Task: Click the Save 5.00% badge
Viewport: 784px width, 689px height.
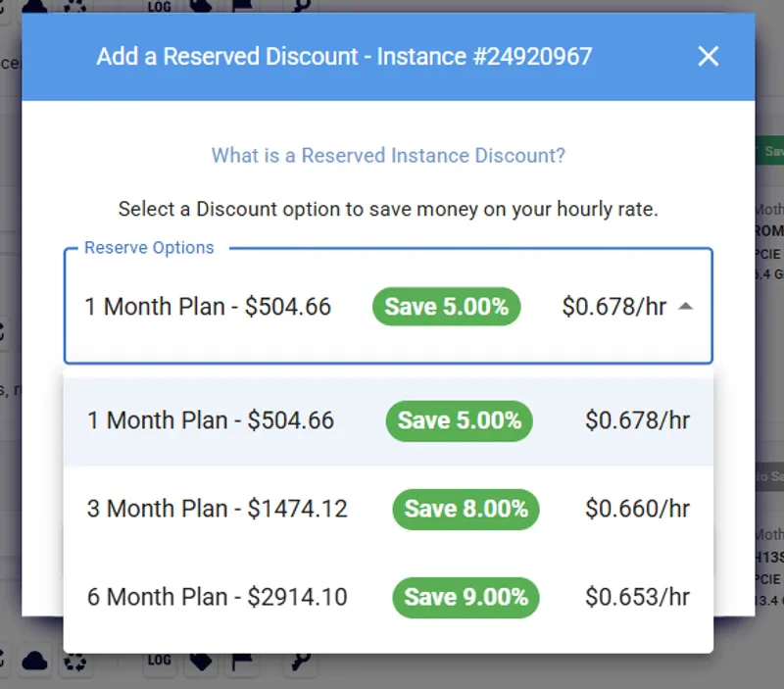Action: (458, 420)
